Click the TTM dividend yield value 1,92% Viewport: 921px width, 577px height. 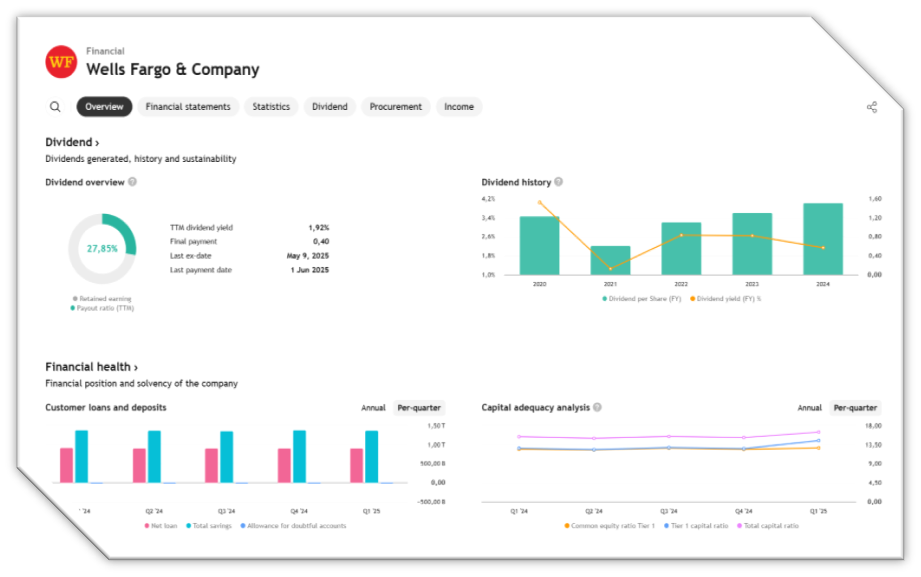tap(319, 227)
